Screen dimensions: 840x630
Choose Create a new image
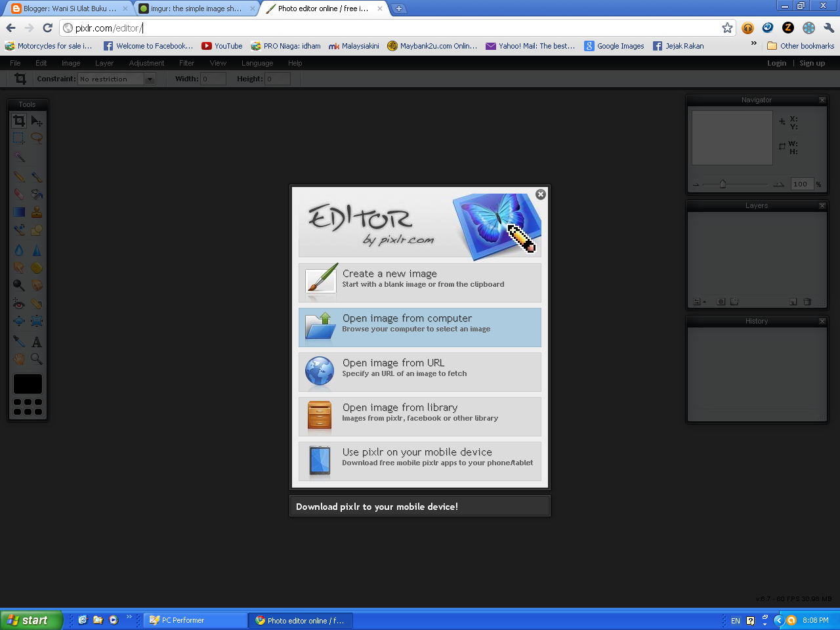[420, 283]
